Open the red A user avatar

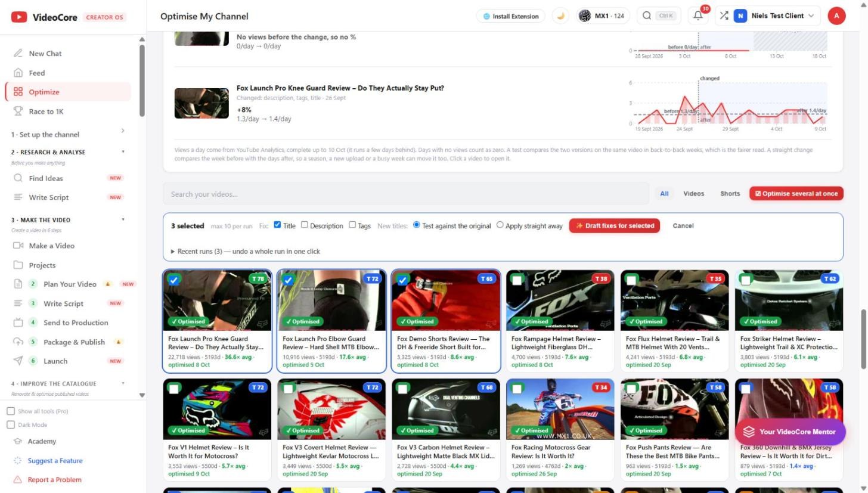coord(836,16)
